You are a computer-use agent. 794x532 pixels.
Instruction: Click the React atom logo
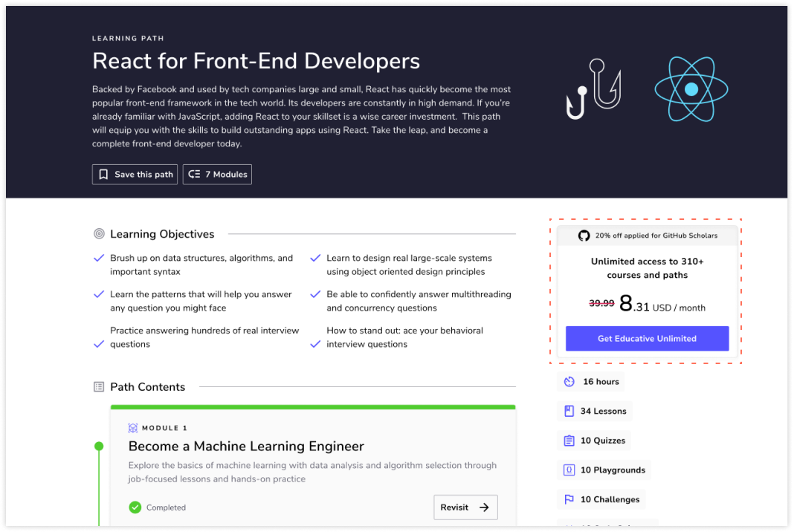[691, 90]
